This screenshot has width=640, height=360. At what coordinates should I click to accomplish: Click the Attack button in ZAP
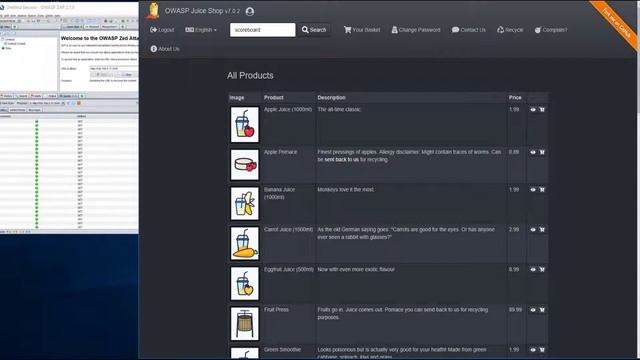click(102, 75)
